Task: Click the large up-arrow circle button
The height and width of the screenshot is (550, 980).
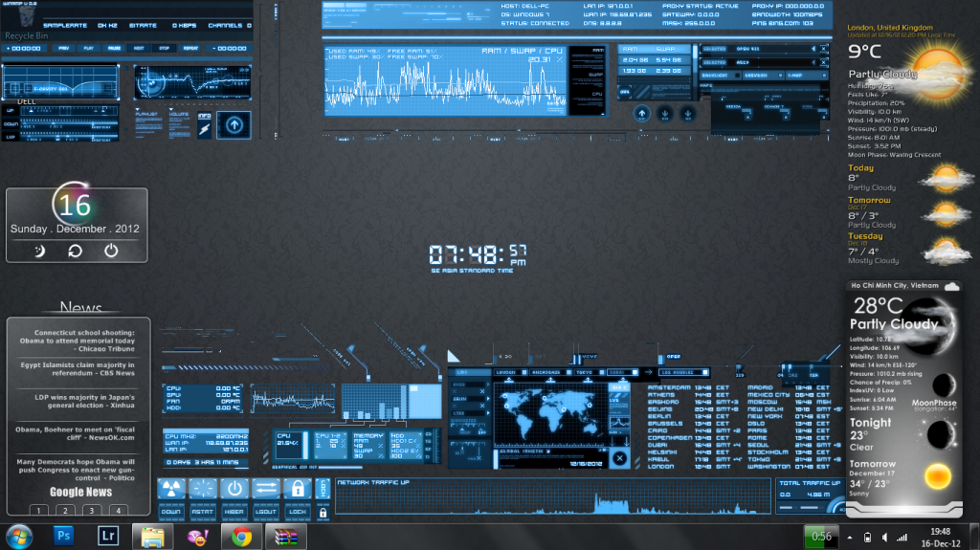Action: tap(234, 125)
